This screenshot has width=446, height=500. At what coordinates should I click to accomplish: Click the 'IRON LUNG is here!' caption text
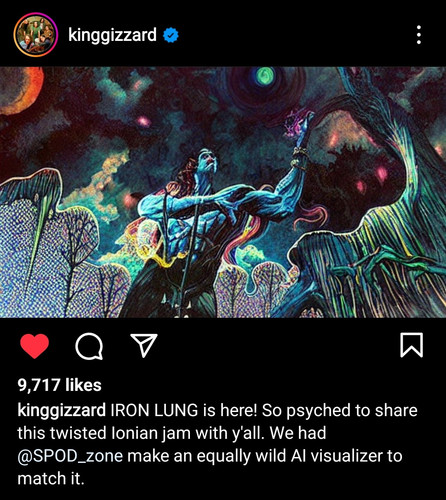pos(184,410)
